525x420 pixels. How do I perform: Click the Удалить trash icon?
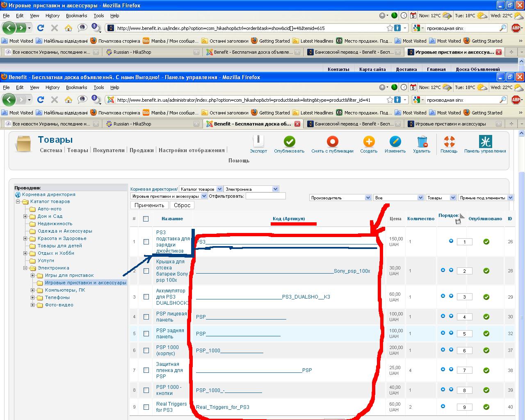tap(422, 142)
